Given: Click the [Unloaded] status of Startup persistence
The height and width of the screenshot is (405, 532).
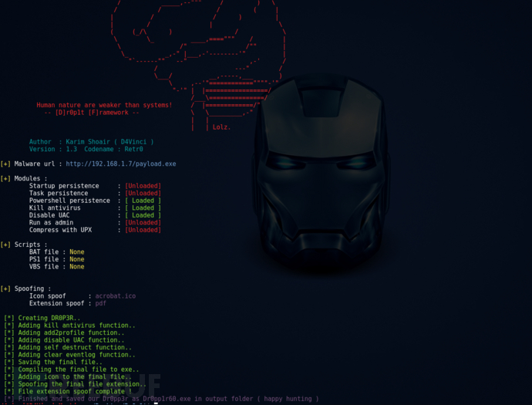Looking at the screenshot, I should (143, 186).
